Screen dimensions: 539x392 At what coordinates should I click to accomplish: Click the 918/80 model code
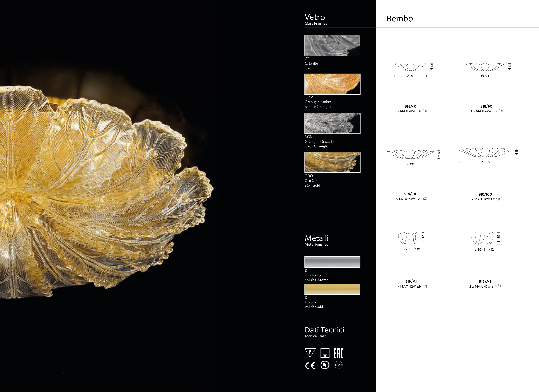click(x=410, y=194)
